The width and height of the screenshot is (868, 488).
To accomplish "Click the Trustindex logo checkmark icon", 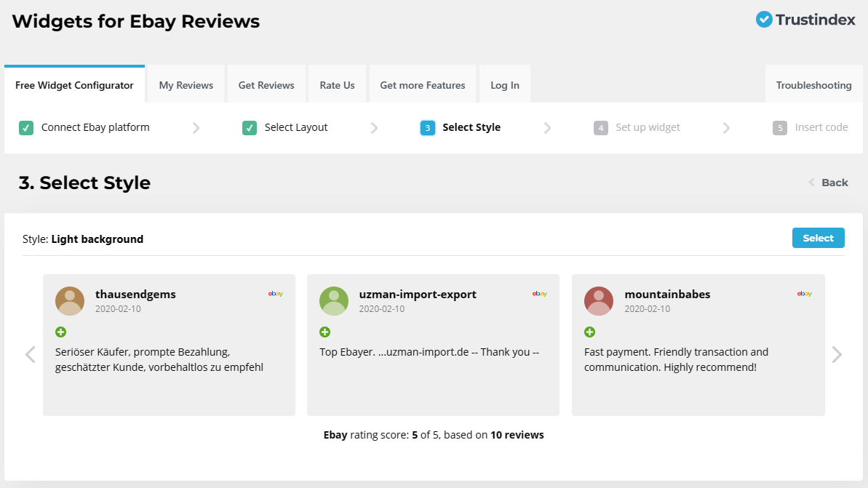I will (x=764, y=20).
